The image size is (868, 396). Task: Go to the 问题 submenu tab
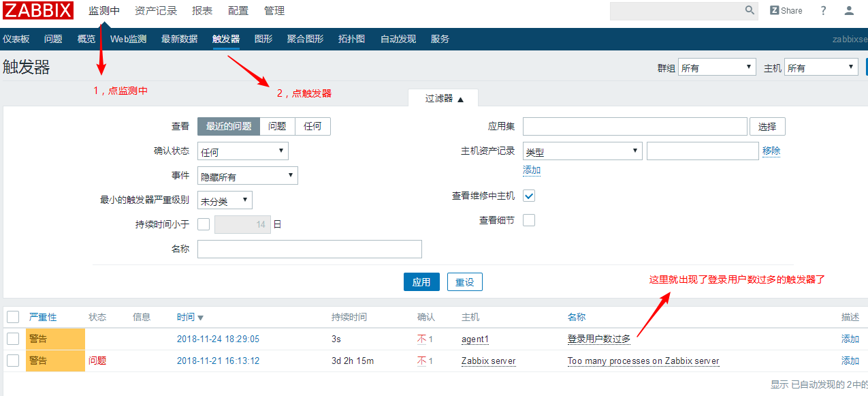(x=53, y=40)
